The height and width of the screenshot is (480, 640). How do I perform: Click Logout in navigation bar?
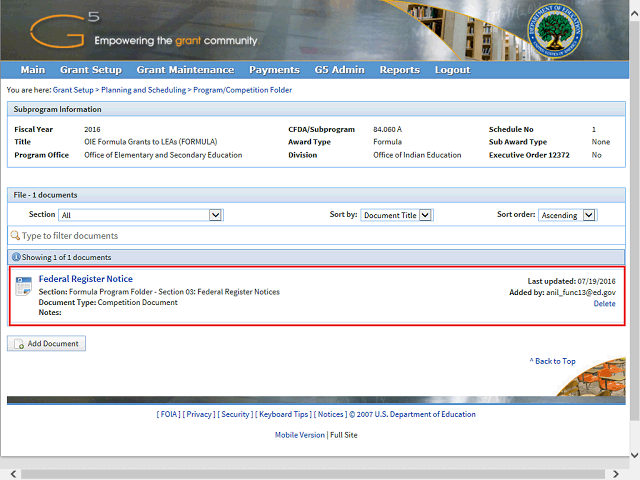coord(452,70)
